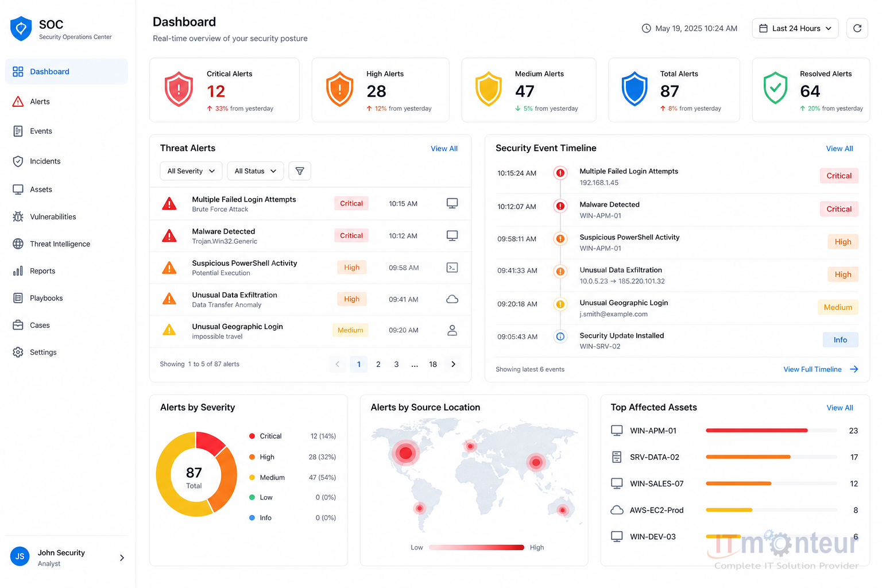Click the timeline marker for Unusual Geographic Login
This screenshot has height=588, width=882.
[560, 304]
